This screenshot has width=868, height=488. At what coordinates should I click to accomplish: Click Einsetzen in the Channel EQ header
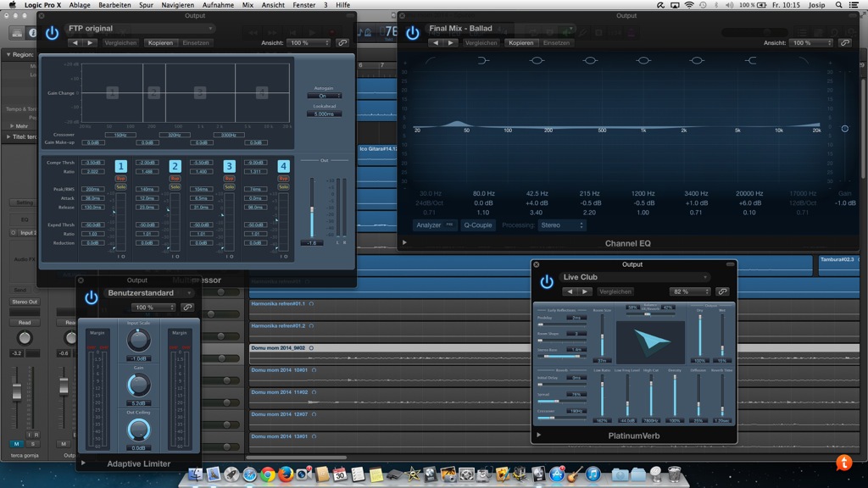tap(556, 42)
